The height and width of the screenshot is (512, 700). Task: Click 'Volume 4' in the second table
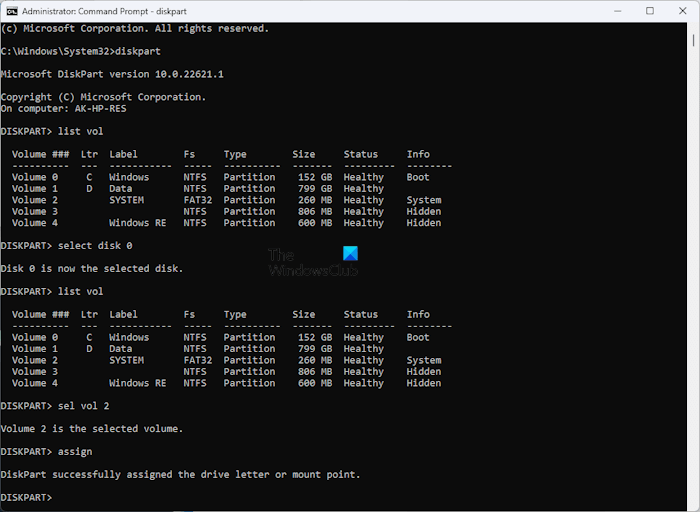tap(35, 383)
